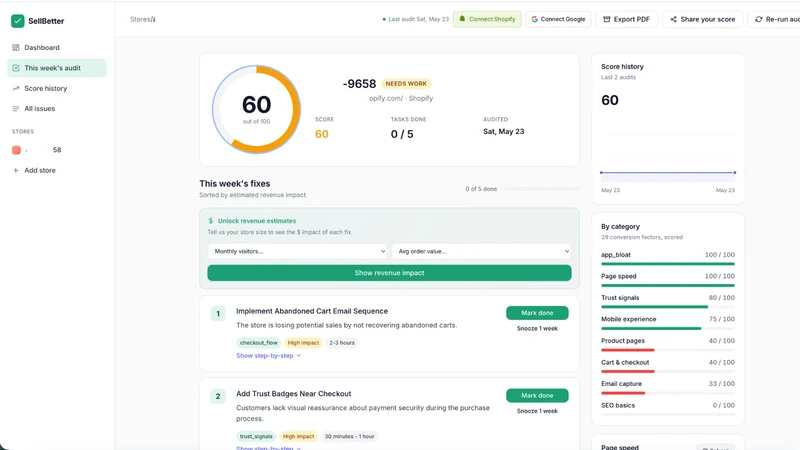Image resolution: width=800 pixels, height=450 pixels.
Task: Click the Score history trend icon
Action: click(x=16, y=88)
